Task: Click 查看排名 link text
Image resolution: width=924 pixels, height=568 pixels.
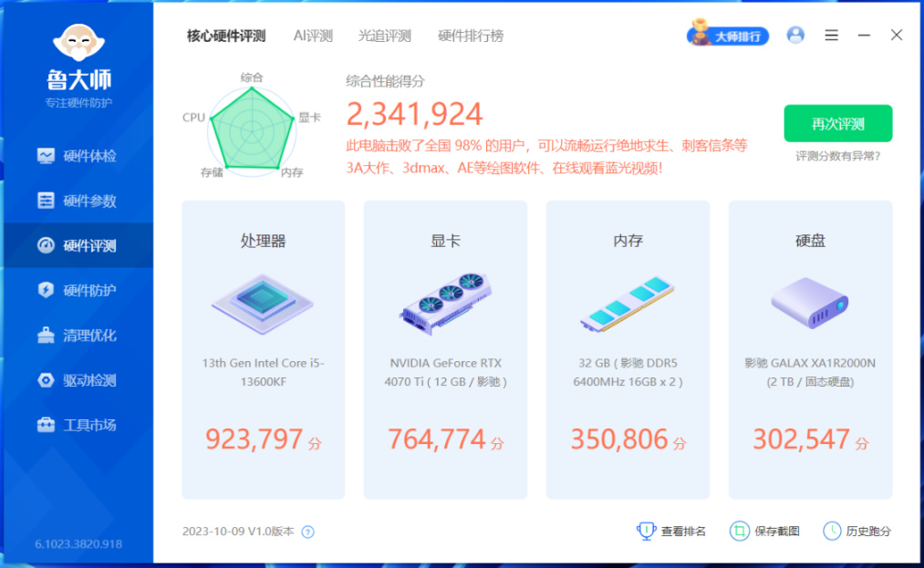Action: pos(683,532)
